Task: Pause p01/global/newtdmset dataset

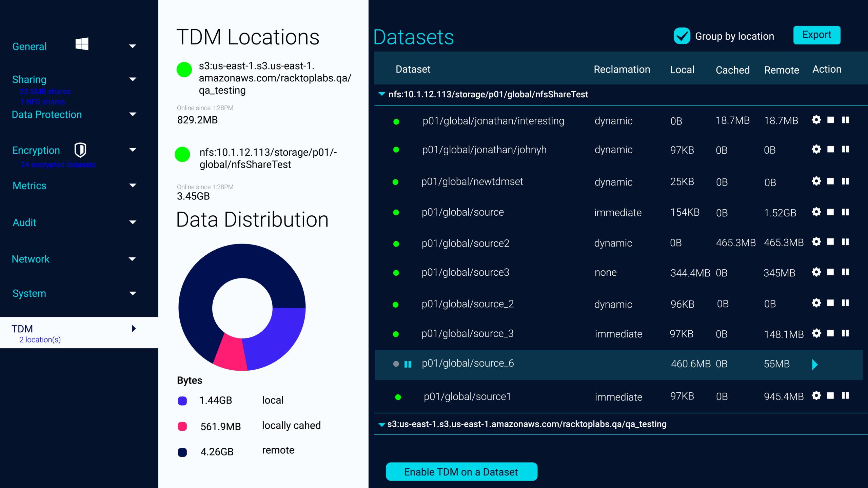Action: click(845, 181)
